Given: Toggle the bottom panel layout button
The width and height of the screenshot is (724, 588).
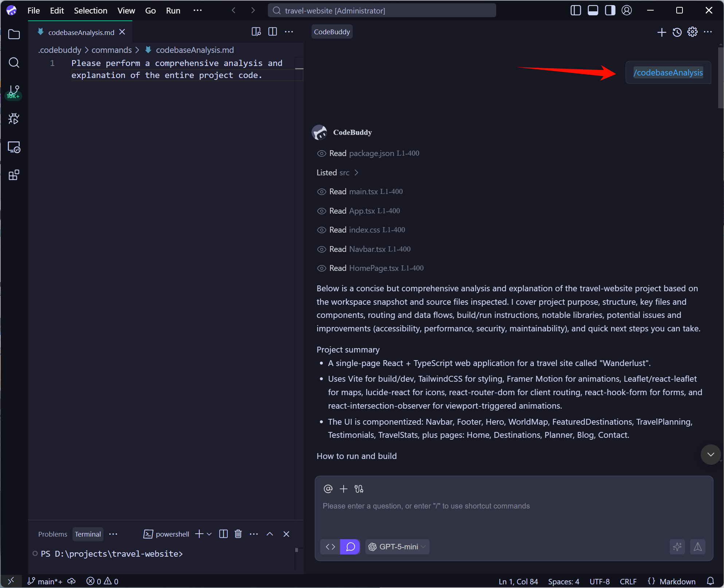Looking at the screenshot, I should 593,11.
